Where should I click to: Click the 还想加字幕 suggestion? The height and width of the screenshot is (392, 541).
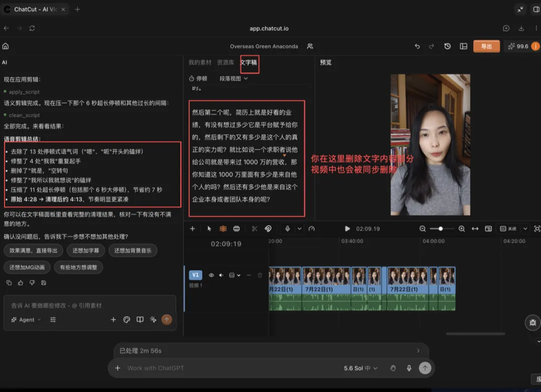(x=86, y=251)
